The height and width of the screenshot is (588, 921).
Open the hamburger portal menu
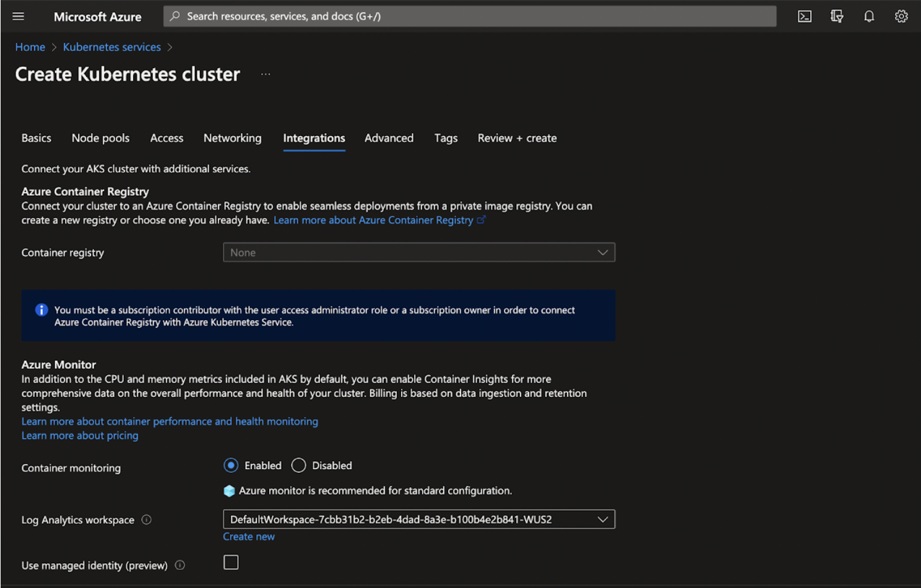[19, 16]
